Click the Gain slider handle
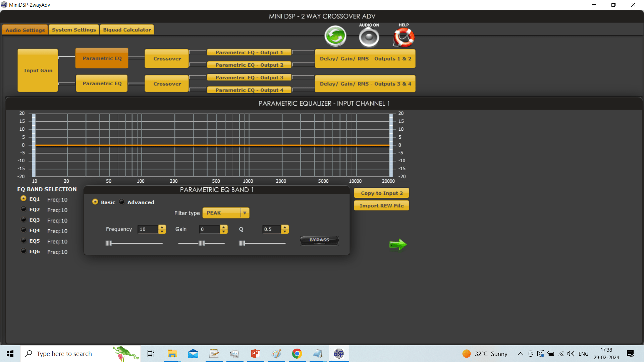Screen dimensions: 644x362 [202, 243]
